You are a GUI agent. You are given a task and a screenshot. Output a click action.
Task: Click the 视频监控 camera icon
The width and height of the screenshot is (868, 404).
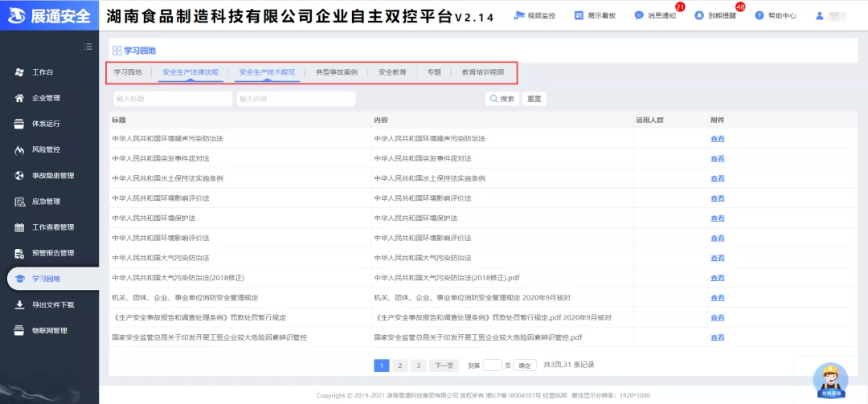click(x=519, y=15)
